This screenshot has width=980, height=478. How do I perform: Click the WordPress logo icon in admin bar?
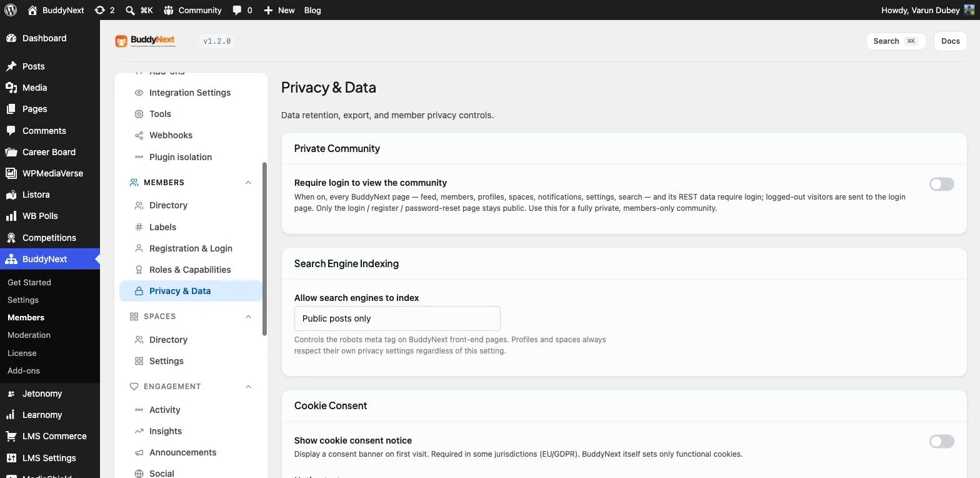(x=11, y=10)
